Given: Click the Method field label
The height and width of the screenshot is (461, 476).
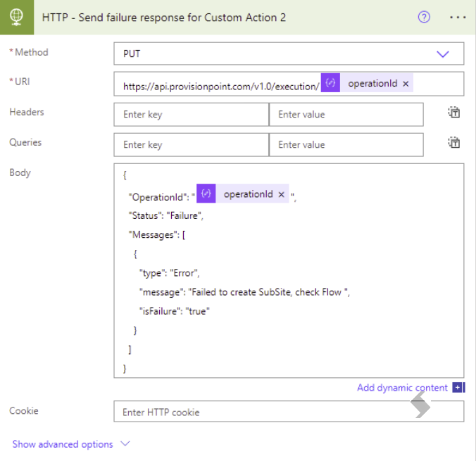Looking at the screenshot, I should click(x=31, y=52).
